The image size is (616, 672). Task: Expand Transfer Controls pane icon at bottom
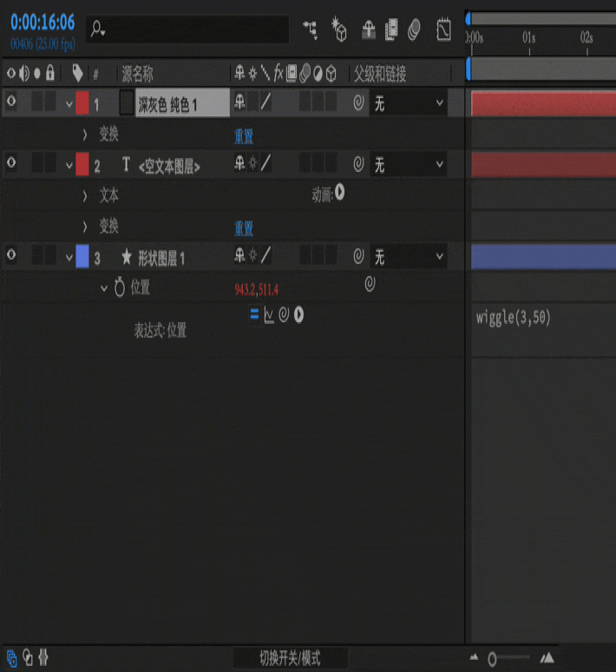pyautogui.click(x=28, y=657)
